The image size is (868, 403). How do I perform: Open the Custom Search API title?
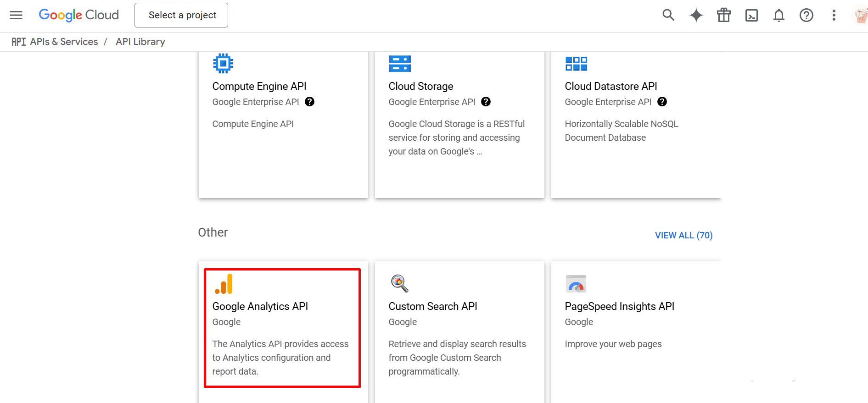[433, 306]
